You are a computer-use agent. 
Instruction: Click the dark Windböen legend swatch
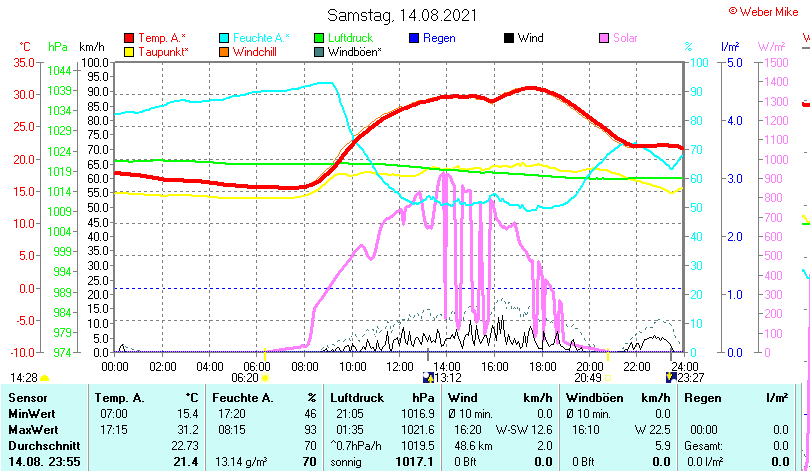319,51
